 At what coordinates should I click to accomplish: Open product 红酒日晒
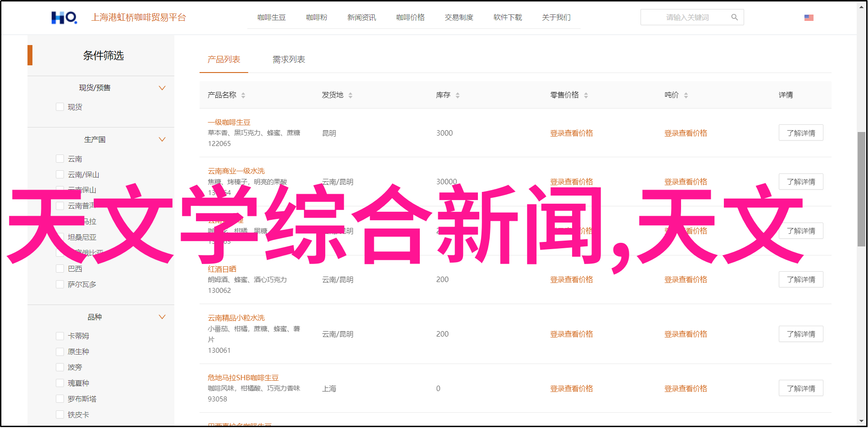(222, 269)
